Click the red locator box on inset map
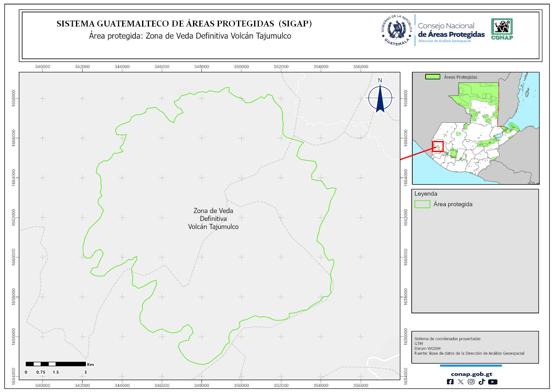 (x=438, y=146)
